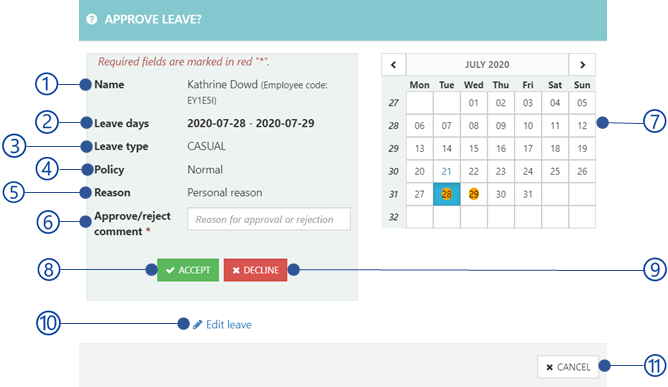Click the Normal policy value
Viewport: 668px width, 387px height.
(205, 170)
